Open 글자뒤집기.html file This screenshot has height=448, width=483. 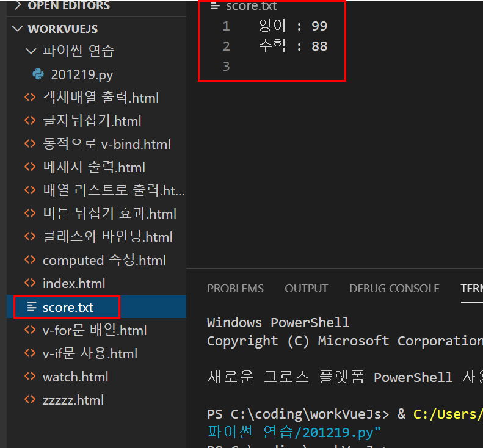click(x=92, y=120)
